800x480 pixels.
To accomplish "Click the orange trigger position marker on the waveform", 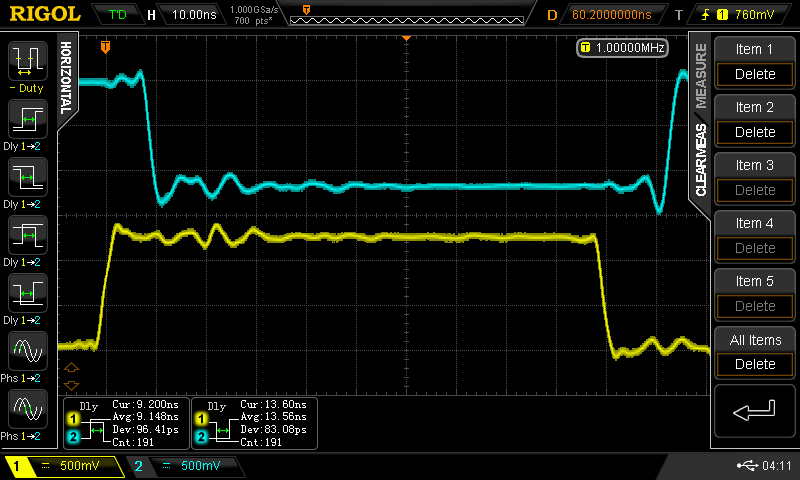I will pyautogui.click(x=105, y=47).
